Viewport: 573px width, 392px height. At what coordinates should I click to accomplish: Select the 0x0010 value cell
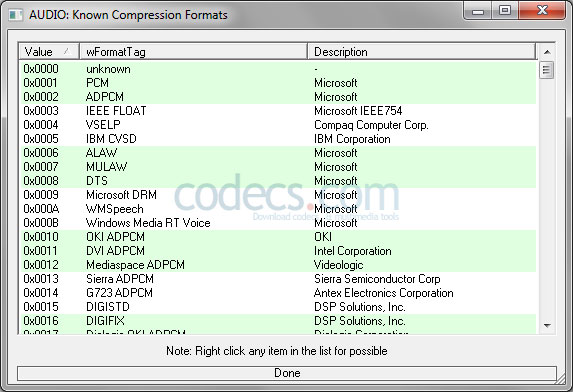coord(41,237)
